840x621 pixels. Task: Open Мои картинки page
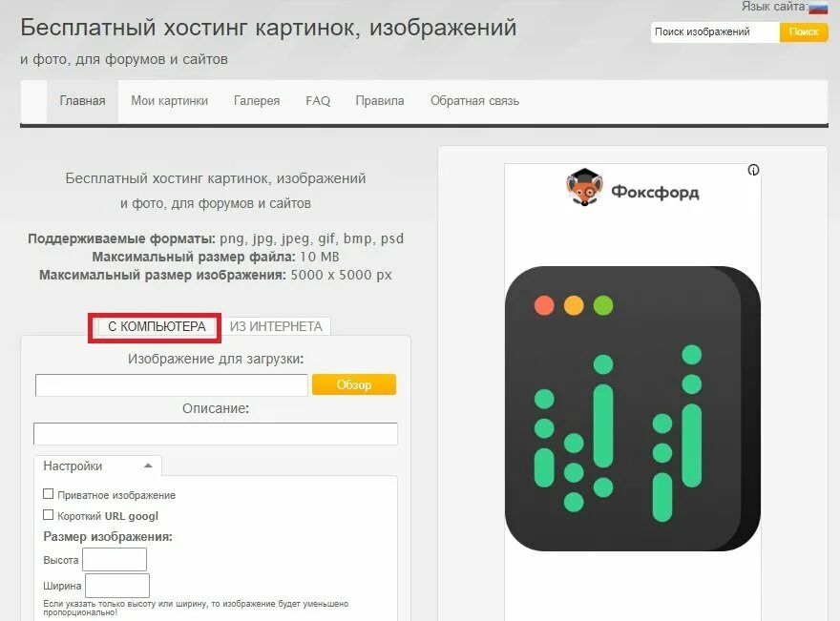click(x=169, y=101)
